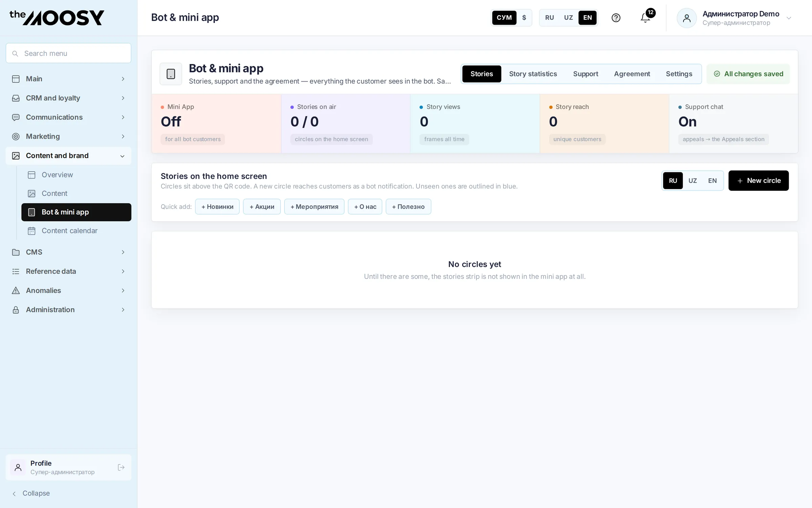This screenshot has height=508, width=812.
Task: Quick add the Новинки circle
Action: [x=217, y=207]
